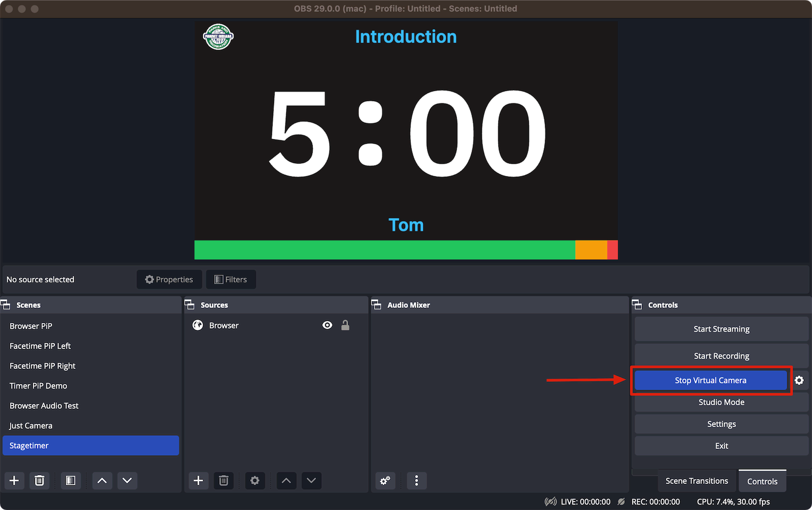Add a new scene

click(x=14, y=481)
